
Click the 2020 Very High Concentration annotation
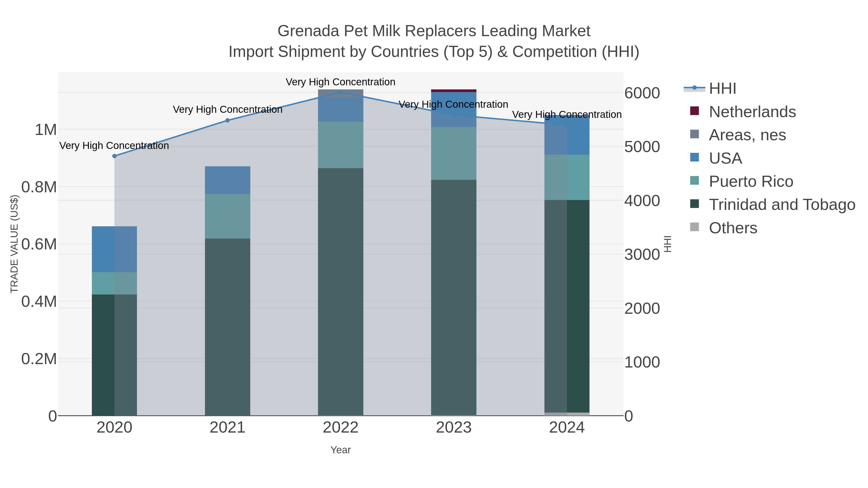coord(114,146)
